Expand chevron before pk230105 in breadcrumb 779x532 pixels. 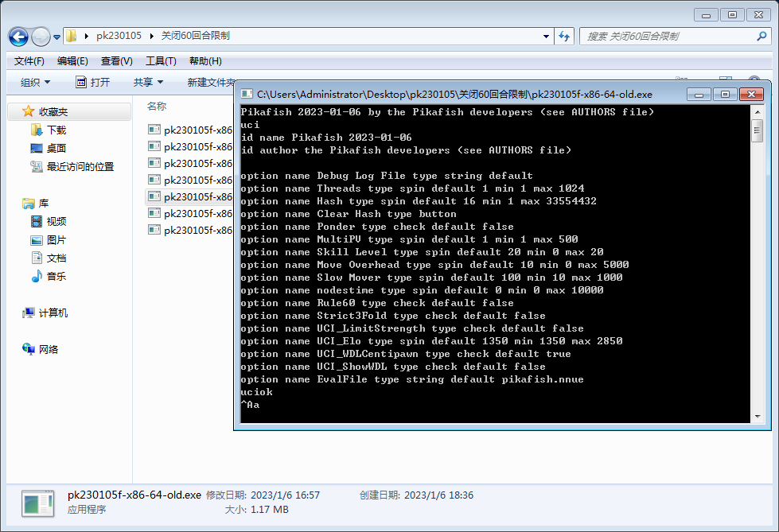click(87, 36)
